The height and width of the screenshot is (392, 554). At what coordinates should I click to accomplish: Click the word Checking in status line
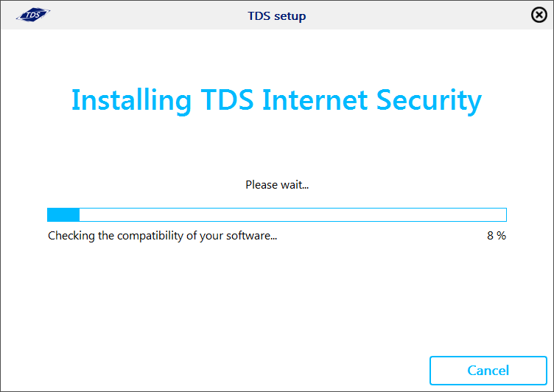71,236
